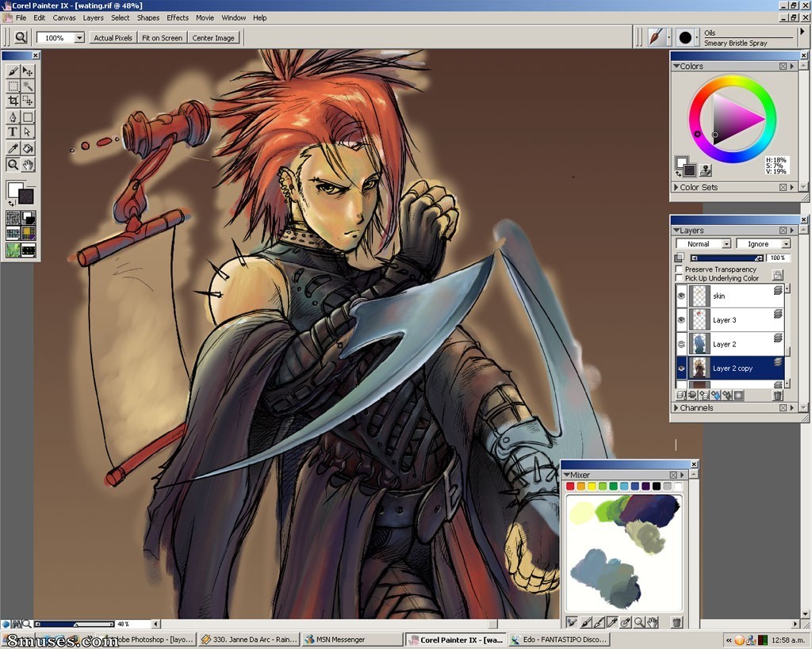Enable Pick Up Underlying Color checkbox
Viewport: 812px width, 649px height.
[679, 278]
